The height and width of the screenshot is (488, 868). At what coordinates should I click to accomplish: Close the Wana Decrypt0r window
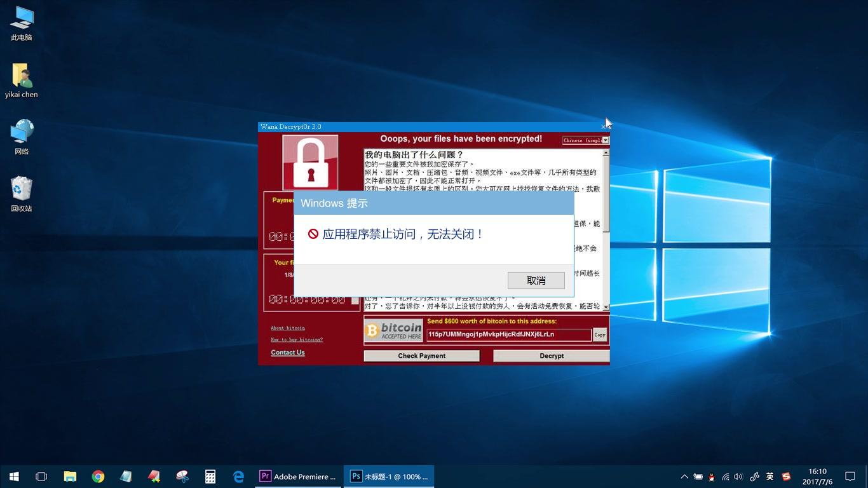pyautogui.click(x=603, y=127)
